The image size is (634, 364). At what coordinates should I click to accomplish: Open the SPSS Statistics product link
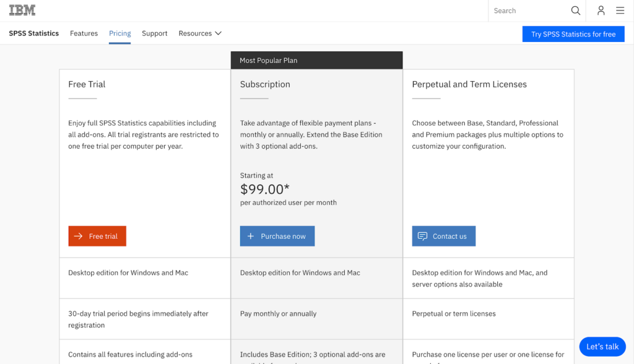coord(34,33)
